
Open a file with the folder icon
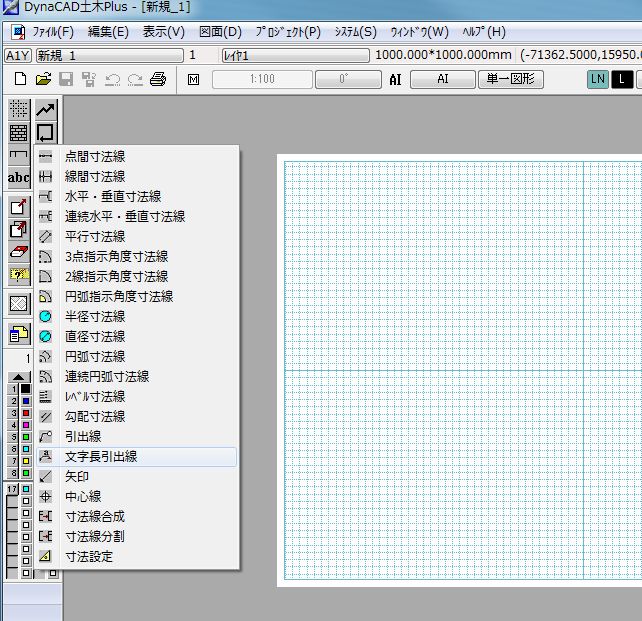[43, 79]
